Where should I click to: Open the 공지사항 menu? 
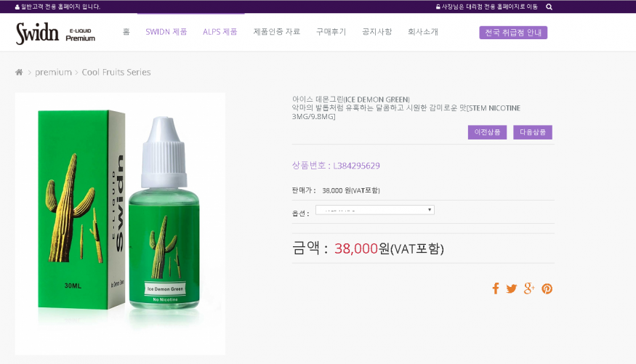[x=377, y=32]
